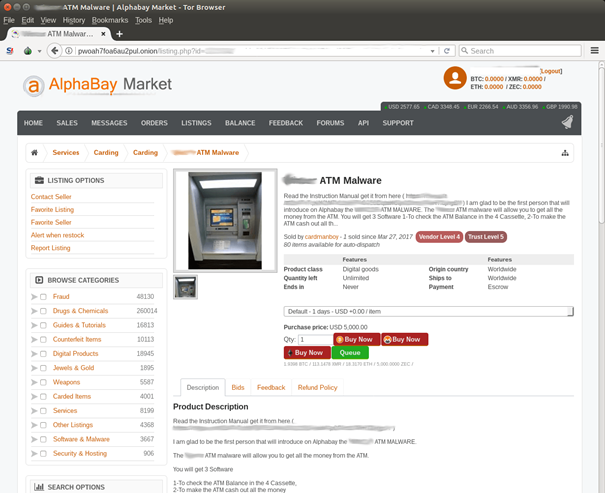Open the browser hamburger menu
The height and width of the screenshot is (493, 605).
tap(593, 50)
